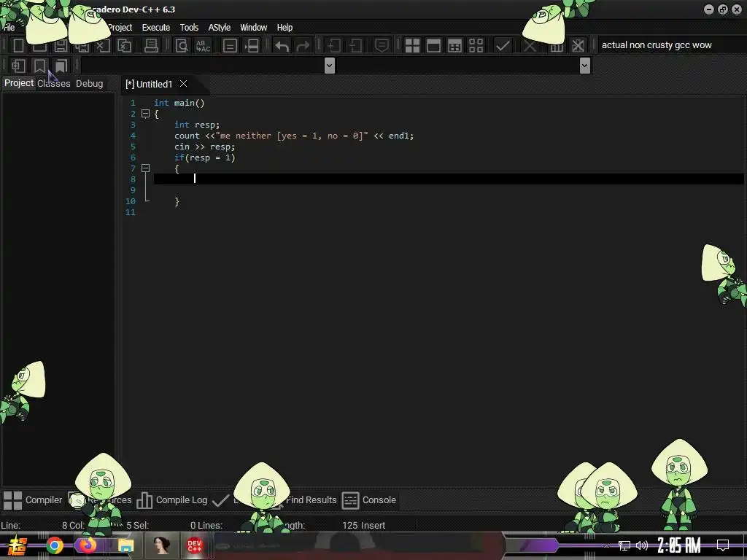Select the [*] Untitled1 editor tab
Viewport: 747px width, 560px height.
pyautogui.click(x=149, y=85)
